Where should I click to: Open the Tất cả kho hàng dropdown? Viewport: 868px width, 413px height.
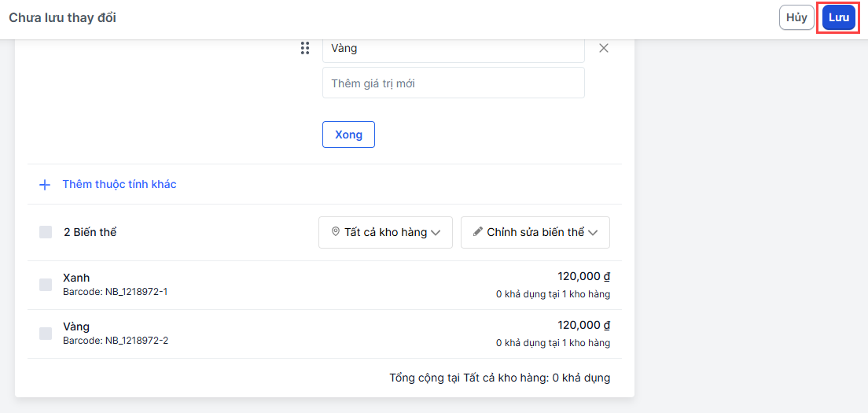[x=385, y=232]
